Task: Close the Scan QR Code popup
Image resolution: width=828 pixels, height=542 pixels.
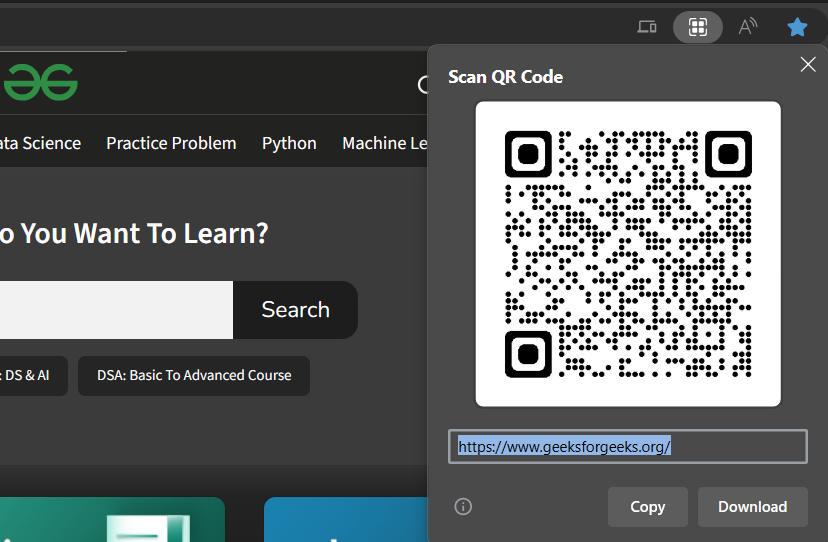Action: [808, 64]
